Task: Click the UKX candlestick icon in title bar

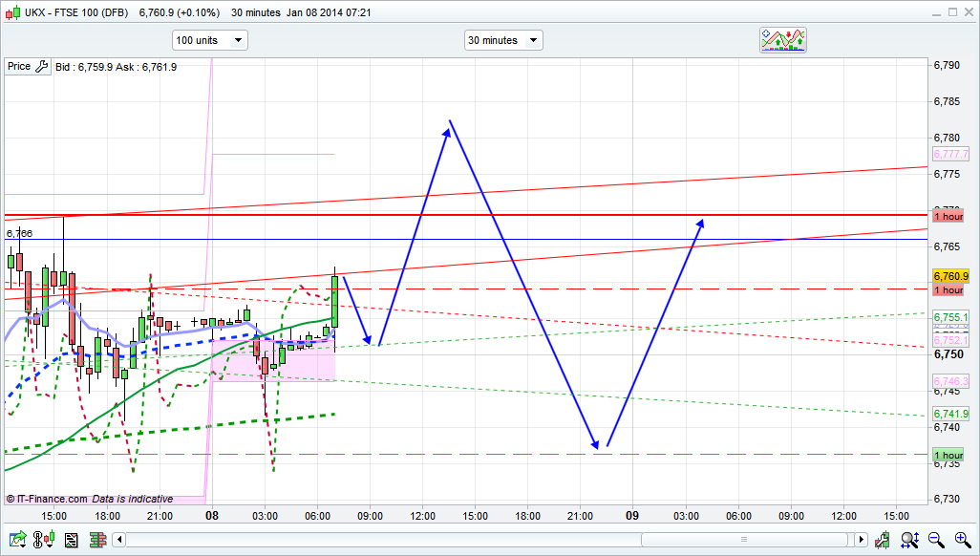Action: pyautogui.click(x=12, y=12)
